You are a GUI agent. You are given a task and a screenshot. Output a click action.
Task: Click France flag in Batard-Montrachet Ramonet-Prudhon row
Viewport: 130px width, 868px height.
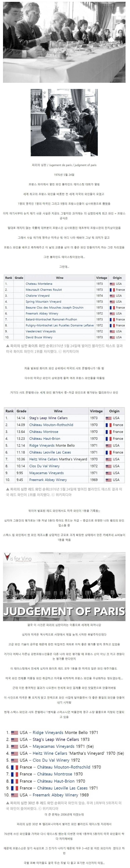112,319
